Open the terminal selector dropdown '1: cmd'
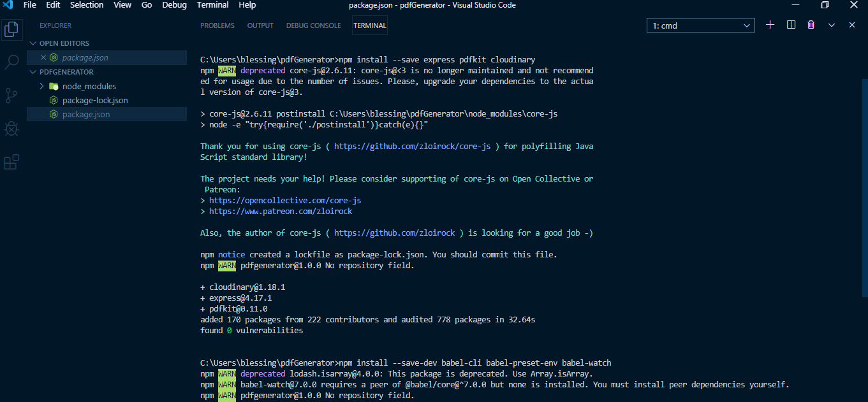This screenshot has width=868, height=402. [701, 25]
